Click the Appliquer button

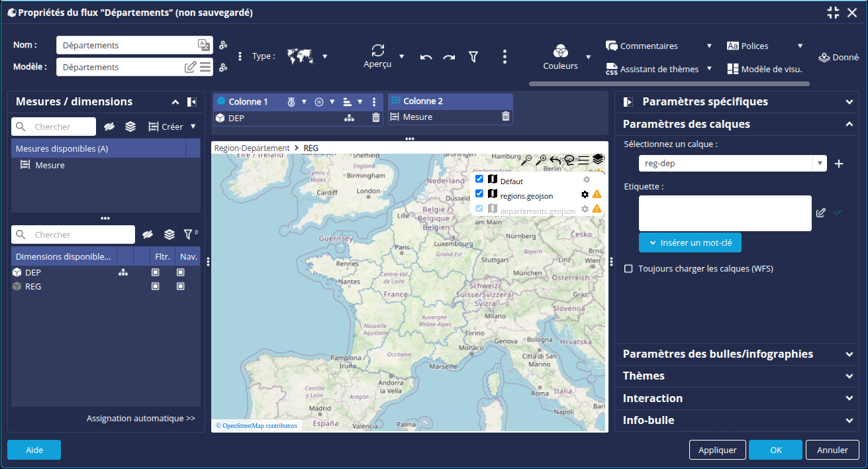717,450
